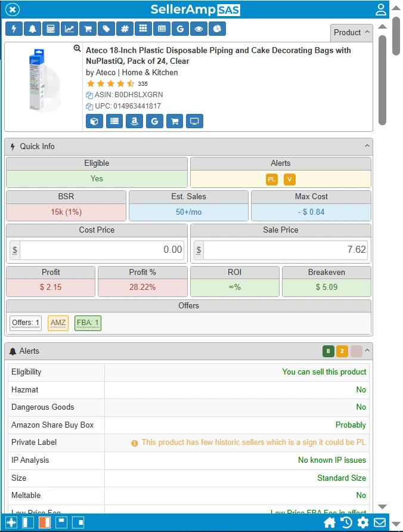Go to Home via the house icon
This screenshot has width=403, height=532.
(330, 522)
